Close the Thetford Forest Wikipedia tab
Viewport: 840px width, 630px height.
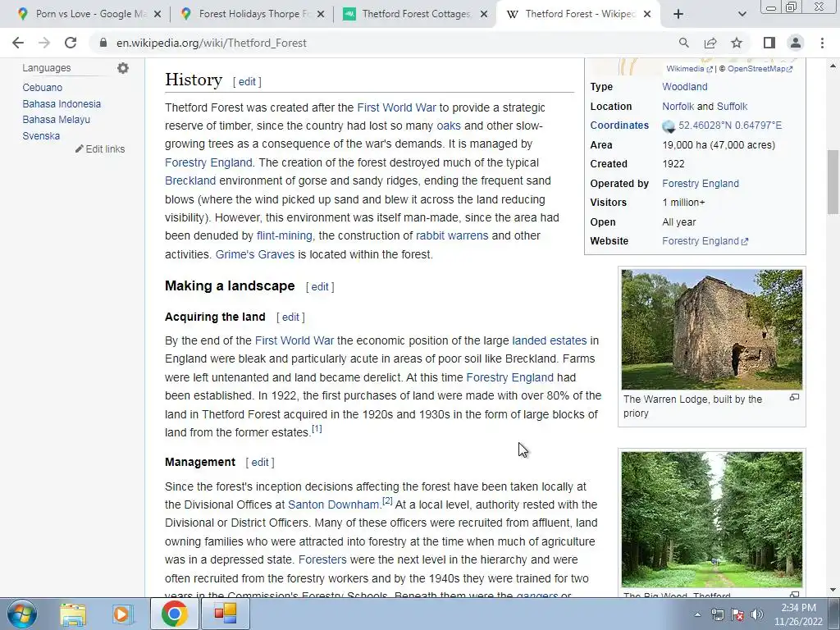coord(647,14)
